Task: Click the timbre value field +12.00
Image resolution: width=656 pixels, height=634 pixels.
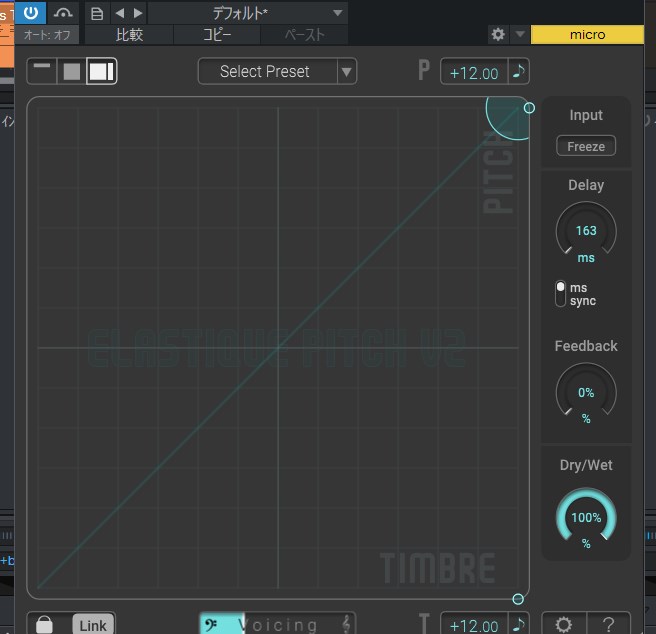Action: click(x=474, y=625)
